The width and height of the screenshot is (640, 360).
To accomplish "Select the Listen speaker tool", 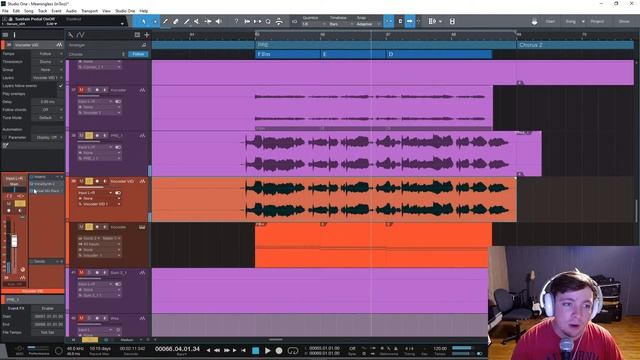I will pos(218,21).
